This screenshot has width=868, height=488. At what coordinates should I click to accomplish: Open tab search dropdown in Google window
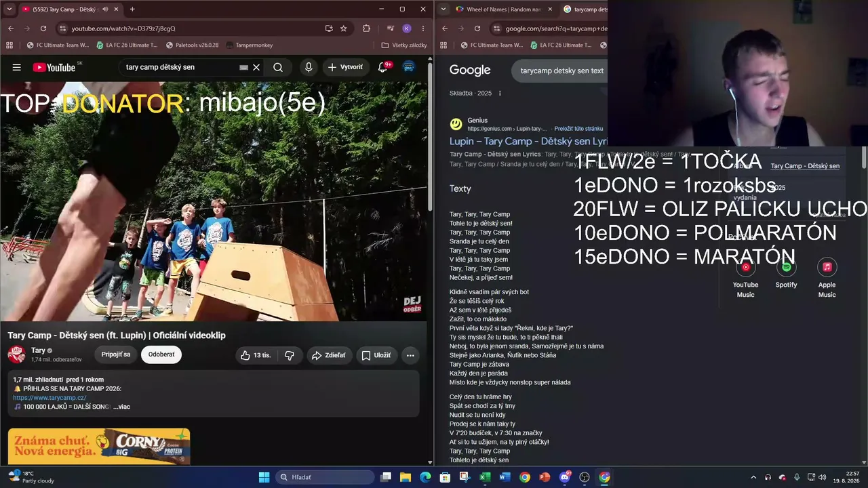pyautogui.click(x=443, y=9)
